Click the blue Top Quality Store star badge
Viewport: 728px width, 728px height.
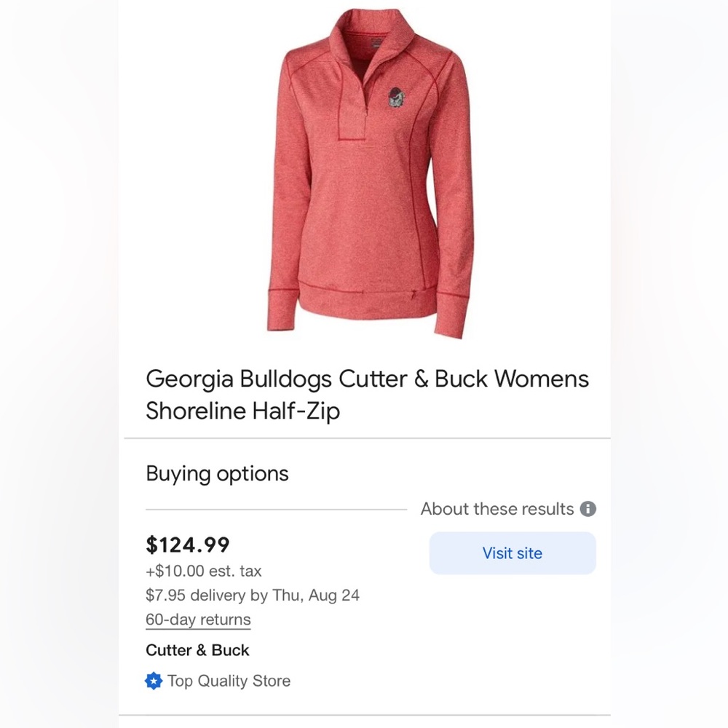pos(153,681)
